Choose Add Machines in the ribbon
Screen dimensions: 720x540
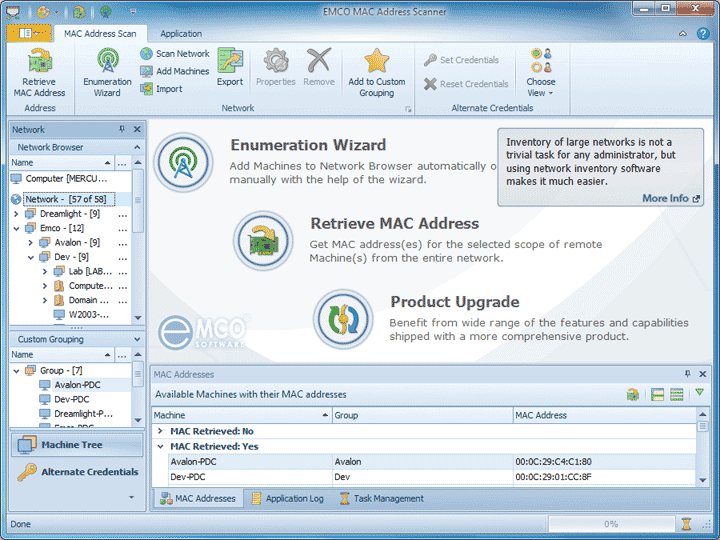click(175, 71)
